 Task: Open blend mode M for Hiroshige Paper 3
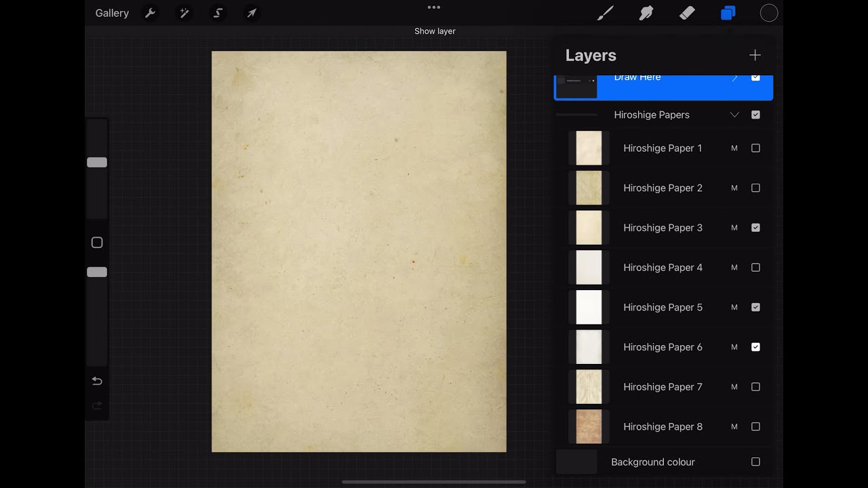point(734,228)
